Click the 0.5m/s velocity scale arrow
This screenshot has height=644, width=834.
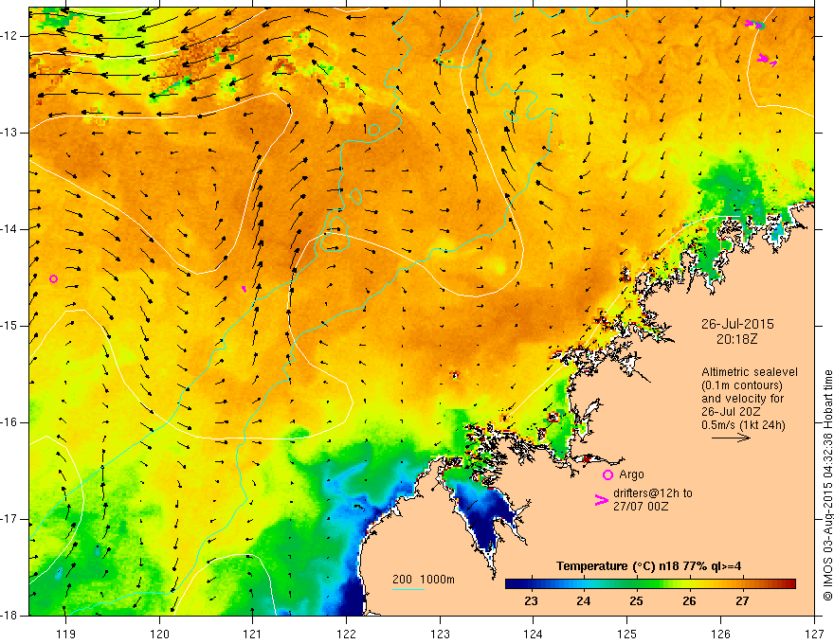[x=731, y=438]
